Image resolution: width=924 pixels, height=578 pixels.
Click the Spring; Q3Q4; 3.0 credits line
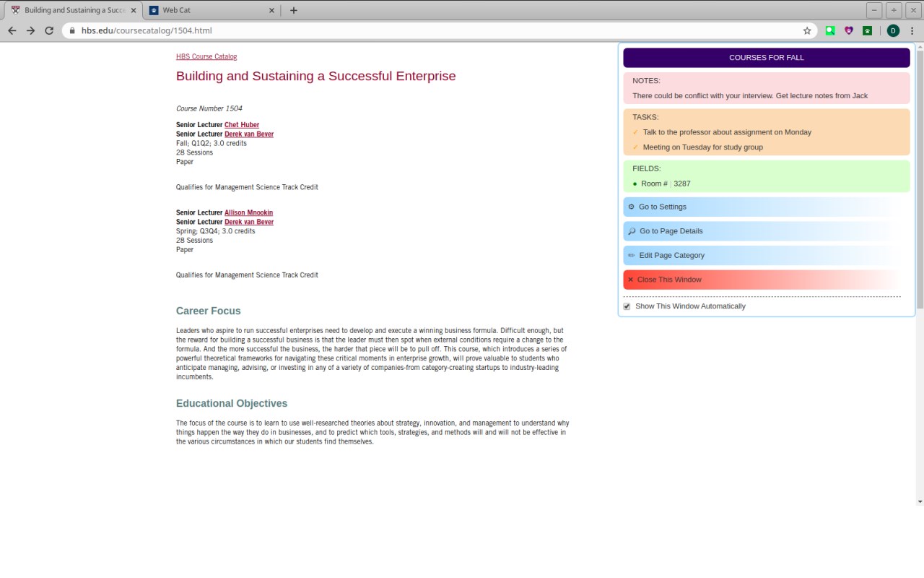point(216,231)
